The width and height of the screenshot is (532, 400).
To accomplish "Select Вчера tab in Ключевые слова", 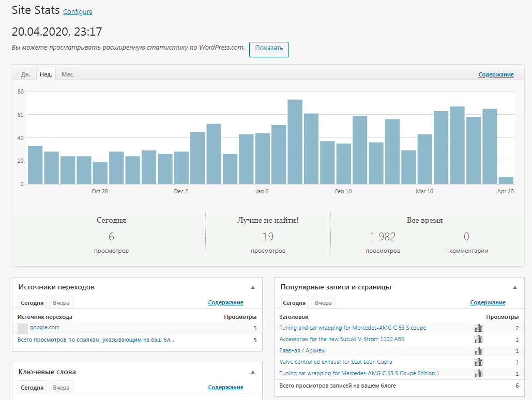I will 61,388.
